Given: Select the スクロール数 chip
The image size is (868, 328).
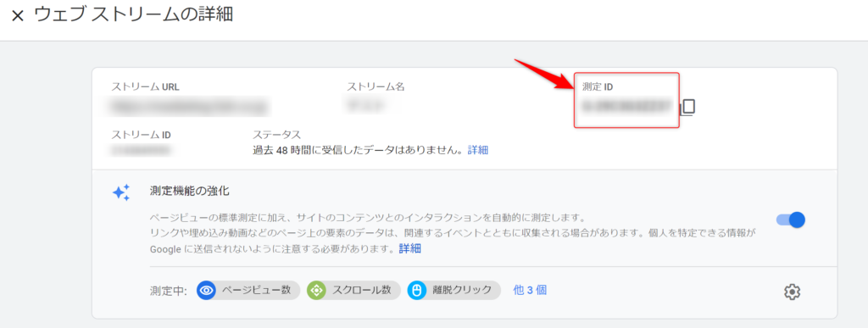Looking at the screenshot, I should (353, 290).
